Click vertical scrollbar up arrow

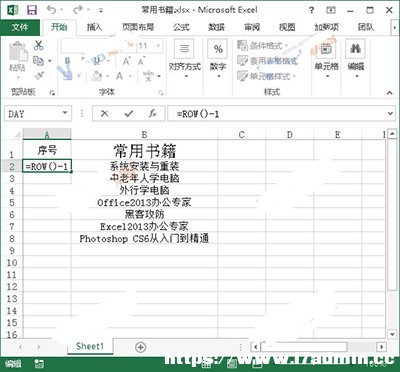[392, 134]
